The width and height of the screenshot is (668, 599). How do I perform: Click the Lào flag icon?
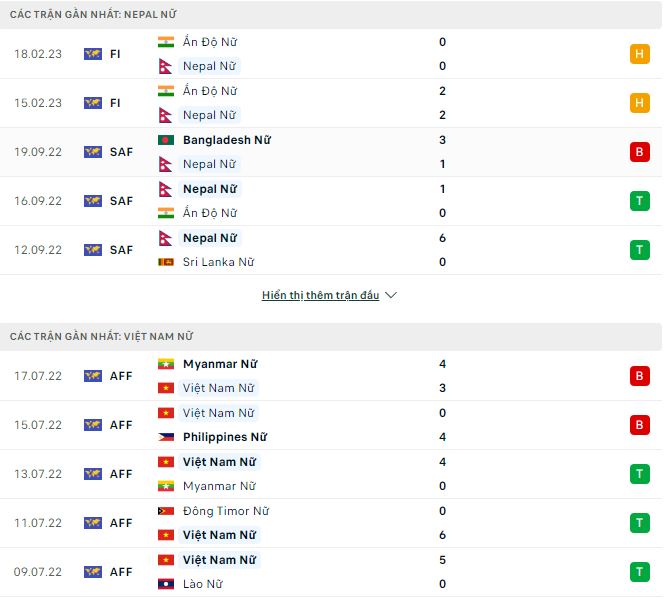click(x=166, y=584)
